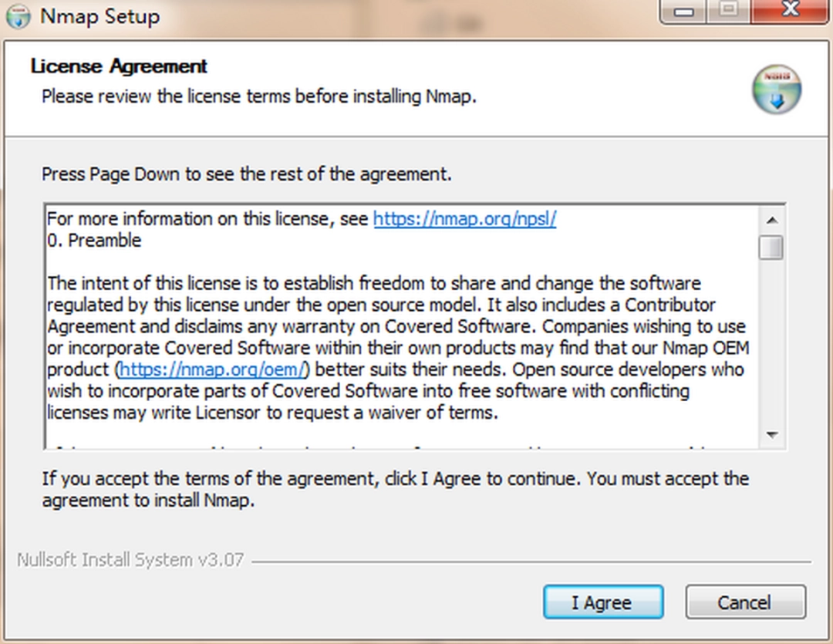Click the Please review license terms subtitle

click(x=259, y=96)
